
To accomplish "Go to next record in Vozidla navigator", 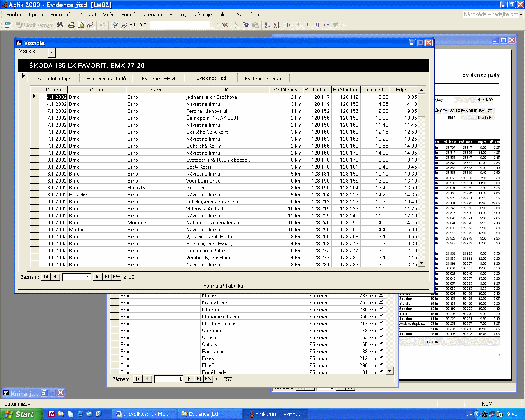I will [x=97, y=277].
